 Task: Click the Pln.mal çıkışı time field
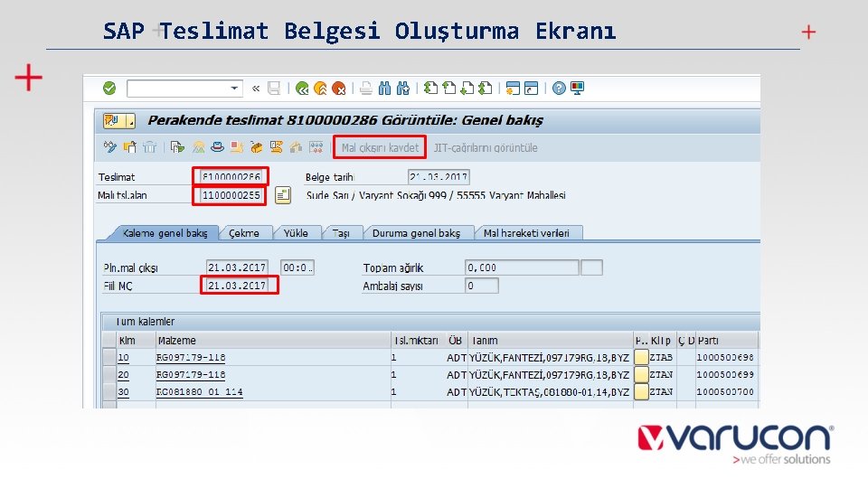(x=297, y=267)
